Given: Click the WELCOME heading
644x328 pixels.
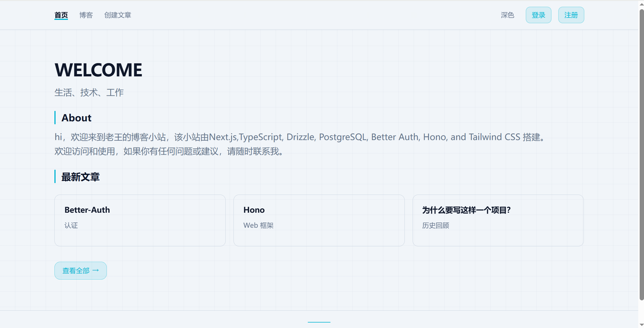Looking at the screenshot, I should tap(98, 70).
